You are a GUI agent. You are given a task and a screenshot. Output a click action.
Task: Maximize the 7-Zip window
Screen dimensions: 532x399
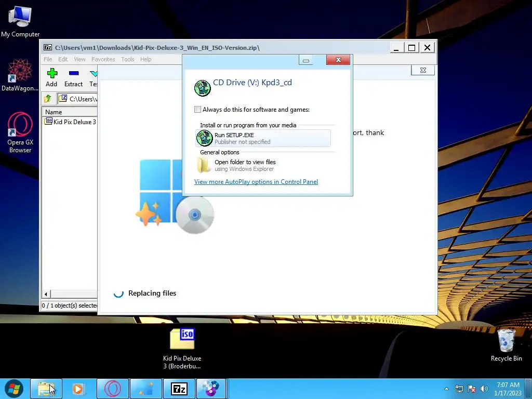411,48
